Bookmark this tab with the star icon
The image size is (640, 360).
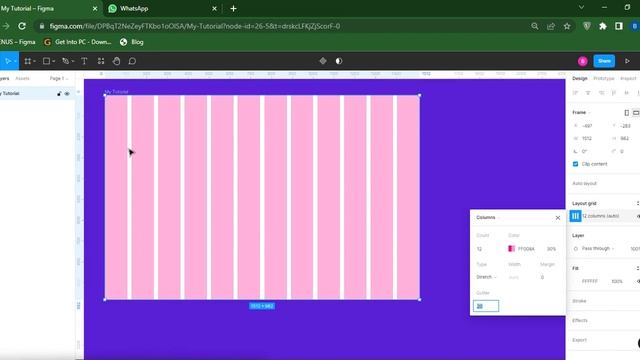click(567, 26)
